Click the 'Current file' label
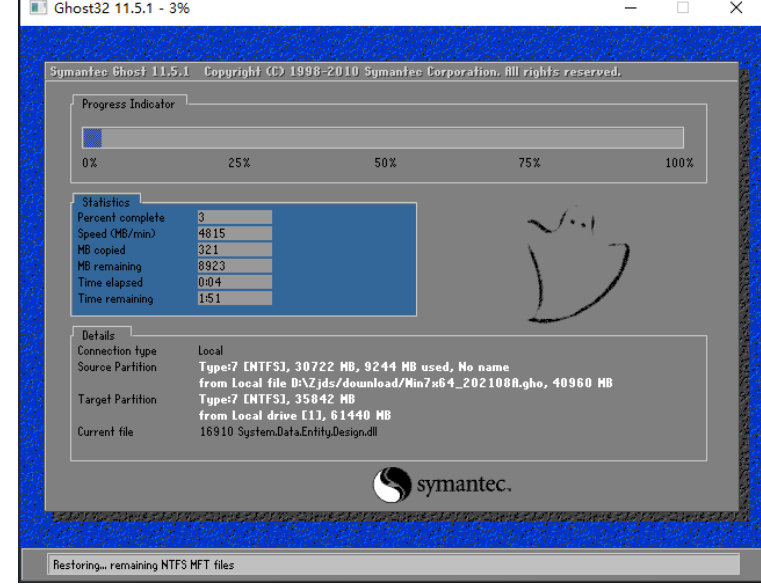 click(x=105, y=432)
